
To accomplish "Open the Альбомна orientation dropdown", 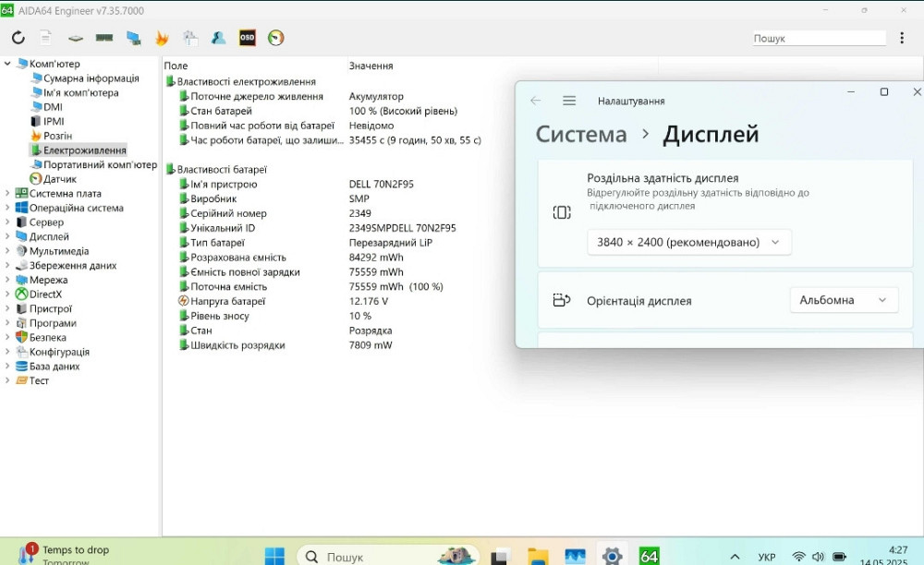I will (x=844, y=299).
